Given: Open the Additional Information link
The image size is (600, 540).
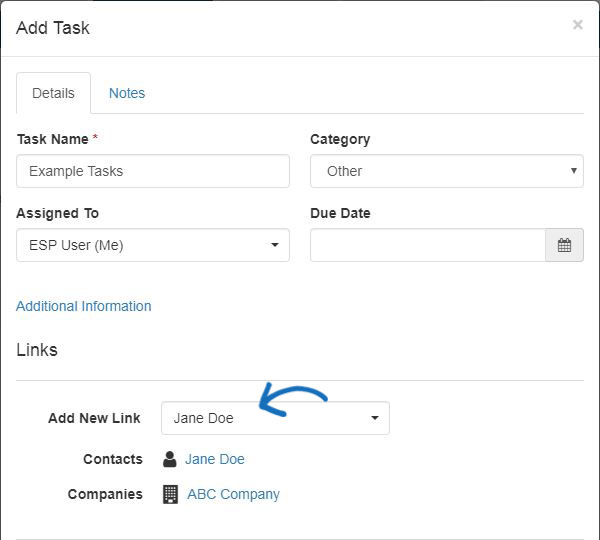Looking at the screenshot, I should click(84, 306).
